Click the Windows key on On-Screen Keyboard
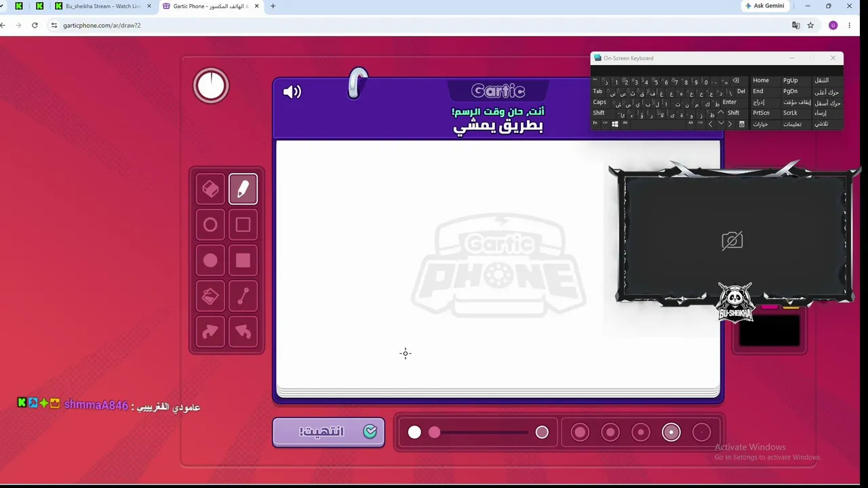868x488 pixels. pyautogui.click(x=615, y=124)
